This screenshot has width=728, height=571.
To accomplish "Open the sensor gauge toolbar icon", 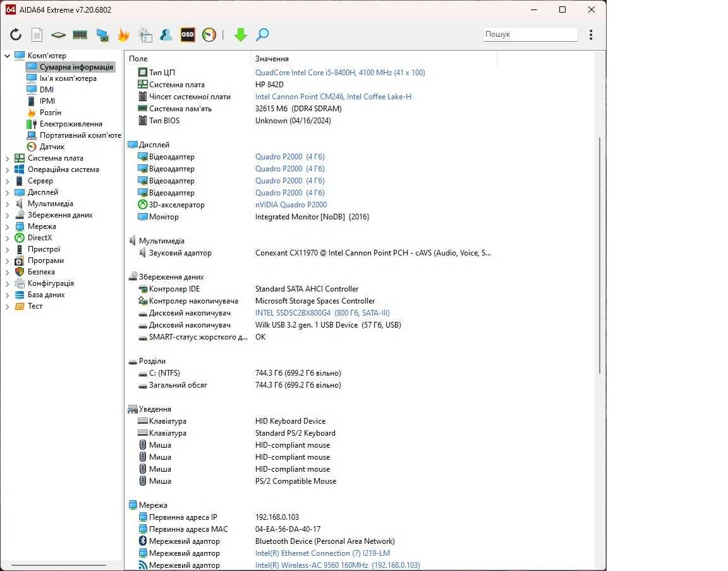I will pos(209,34).
